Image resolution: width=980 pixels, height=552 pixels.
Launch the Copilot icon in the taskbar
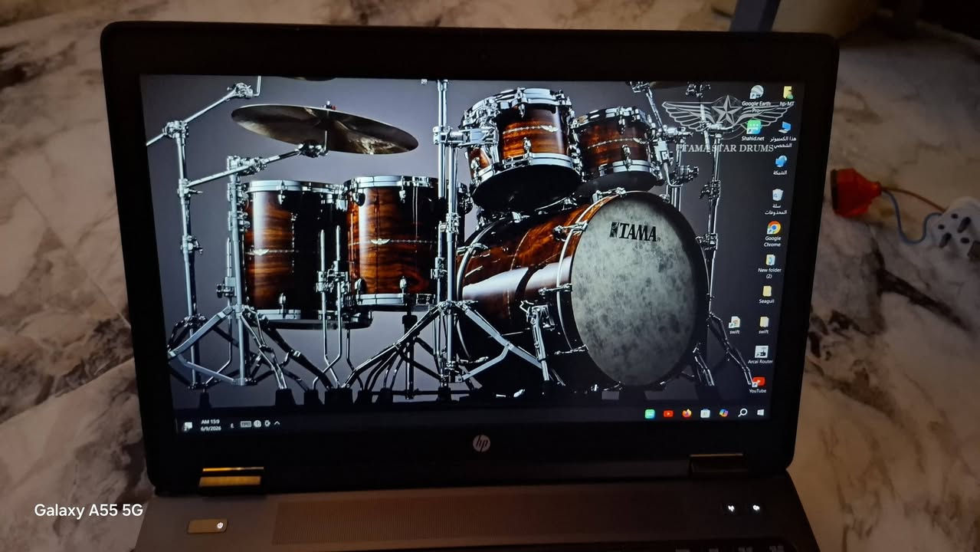pos(723,413)
